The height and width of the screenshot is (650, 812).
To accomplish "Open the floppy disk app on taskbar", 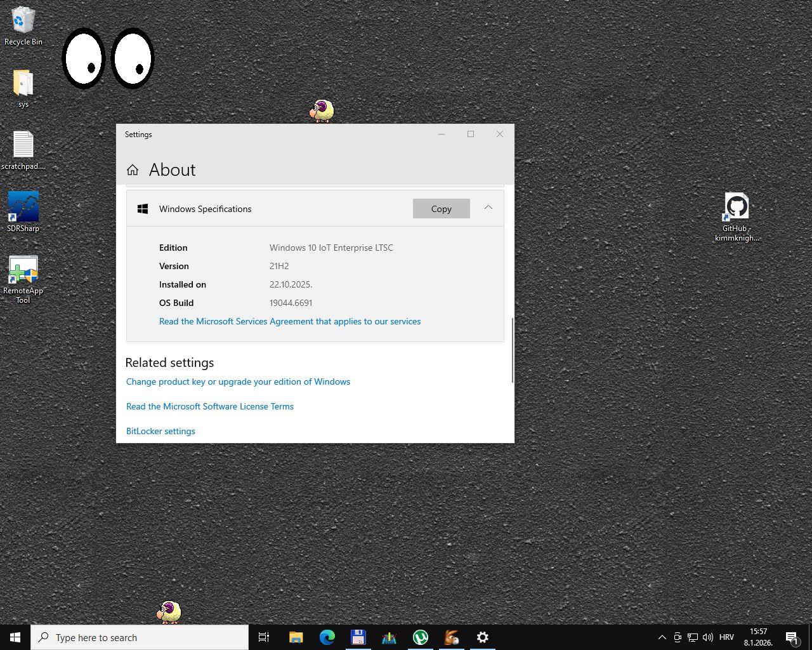I will pyautogui.click(x=358, y=637).
